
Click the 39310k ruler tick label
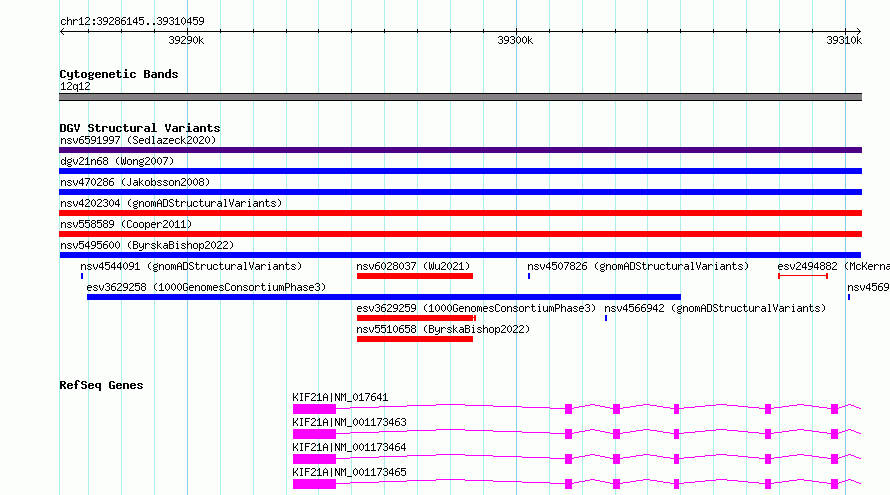tap(844, 40)
